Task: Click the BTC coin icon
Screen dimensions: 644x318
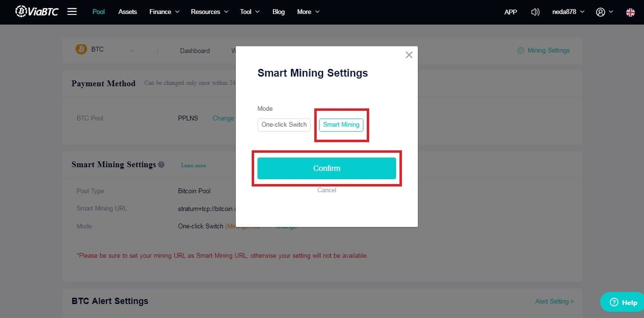Action: 81,49
